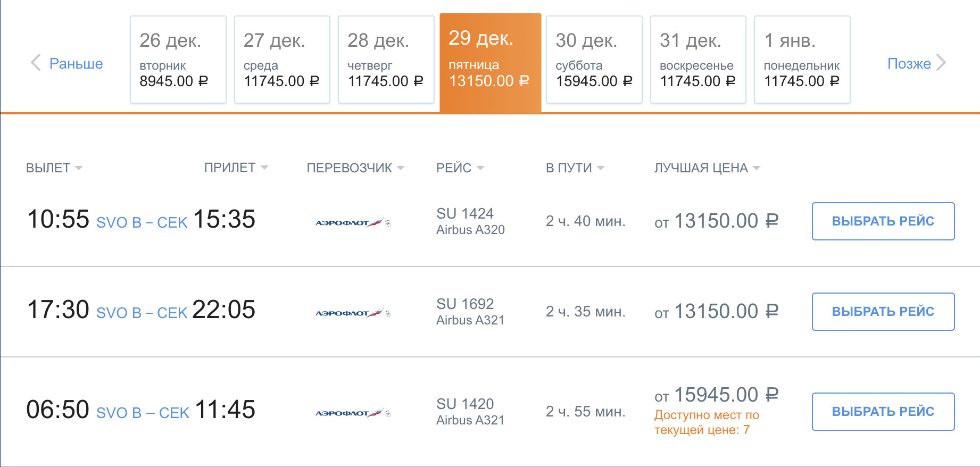Click SVO B – CEK route of 17:30 flight

[142, 313]
